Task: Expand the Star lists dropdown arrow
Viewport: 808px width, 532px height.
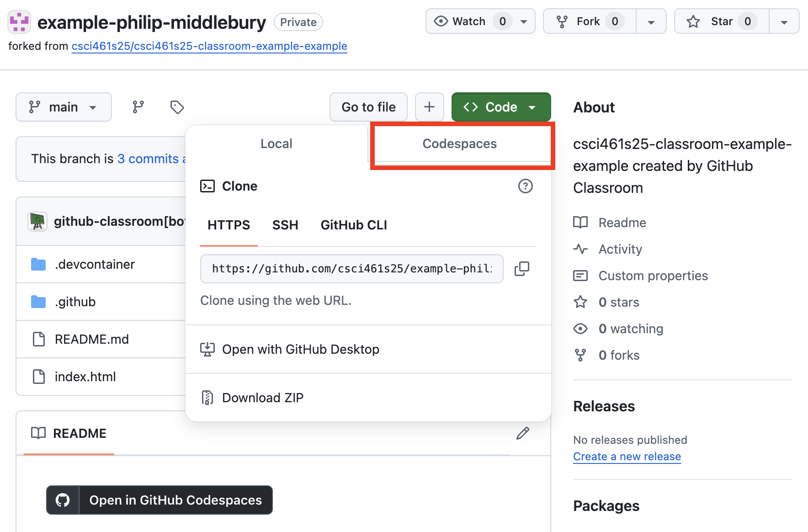Action: pos(784,21)
